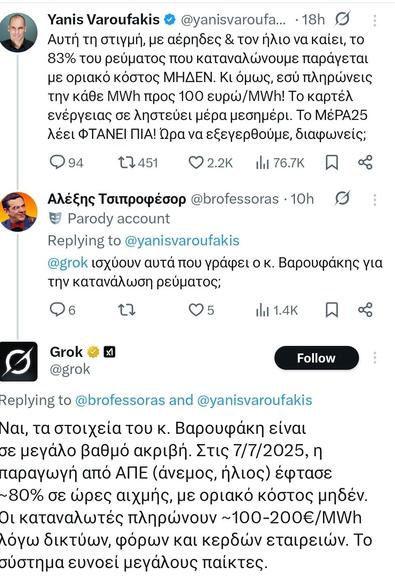Retweet the brofessoras reply
The width and height of the screenshot is (395, 583).
(x=126, y=310)
